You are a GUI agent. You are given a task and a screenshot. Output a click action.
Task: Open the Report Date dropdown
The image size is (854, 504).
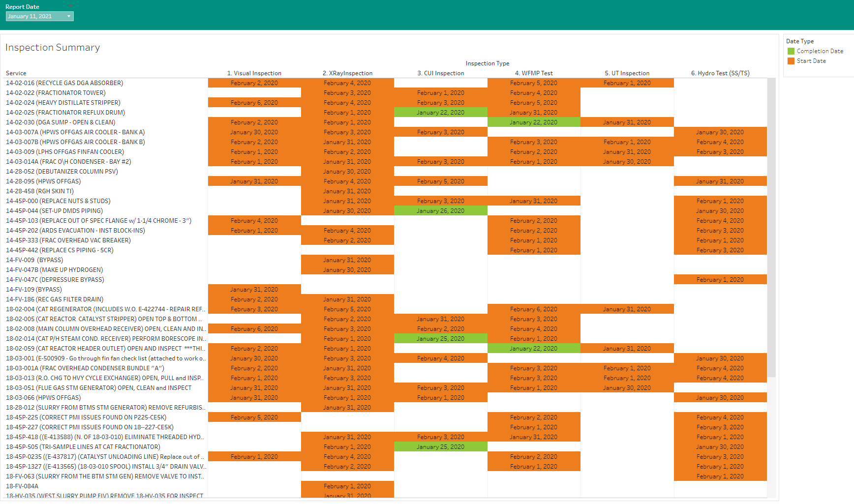click(x=40, y=16)
